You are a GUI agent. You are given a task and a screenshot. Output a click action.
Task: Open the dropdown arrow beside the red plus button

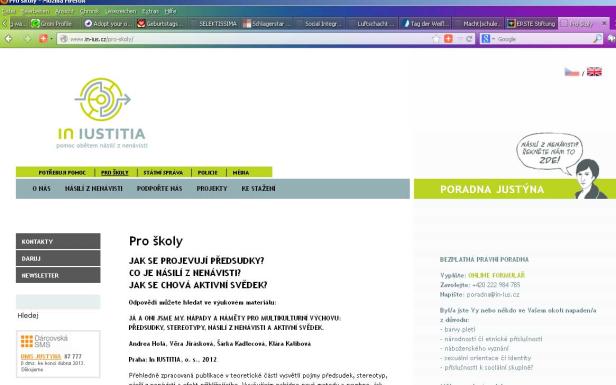(51, 38)
